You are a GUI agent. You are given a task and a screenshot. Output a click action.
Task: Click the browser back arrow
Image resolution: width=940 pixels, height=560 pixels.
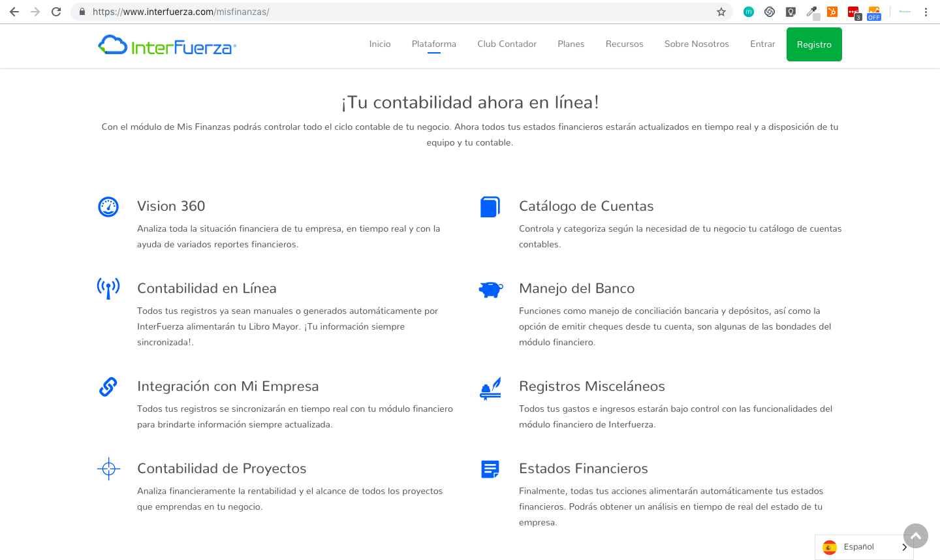(x=14, y=12)
